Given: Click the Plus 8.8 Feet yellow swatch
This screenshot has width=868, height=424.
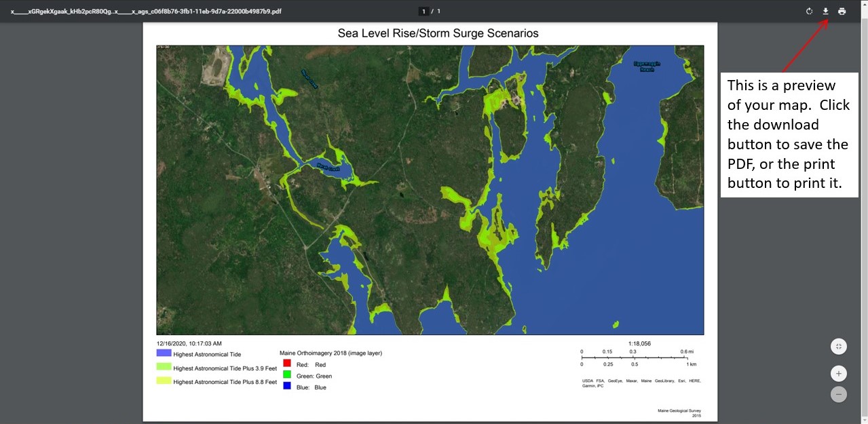Looking at the screenshot, I should click(x=164, y=381).
